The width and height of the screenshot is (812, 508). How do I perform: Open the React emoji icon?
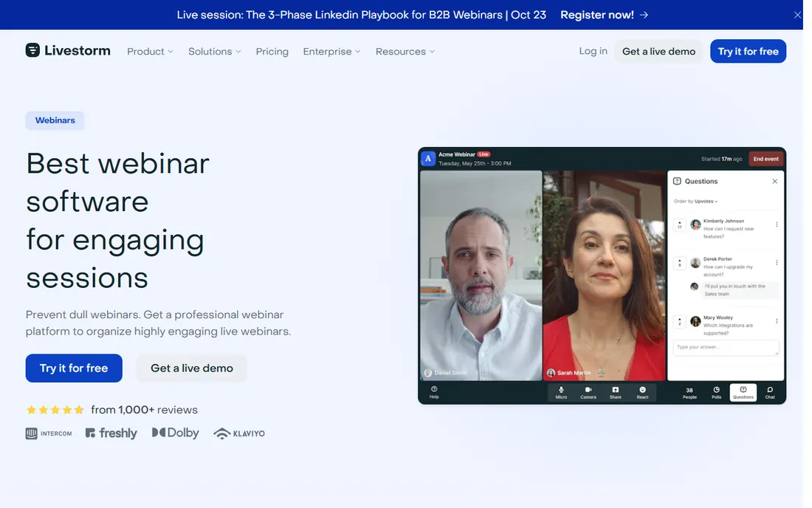(x=642, y=393)
